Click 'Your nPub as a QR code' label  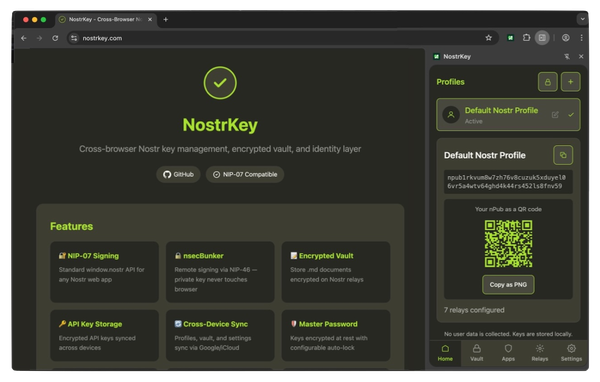pos(508,209)
